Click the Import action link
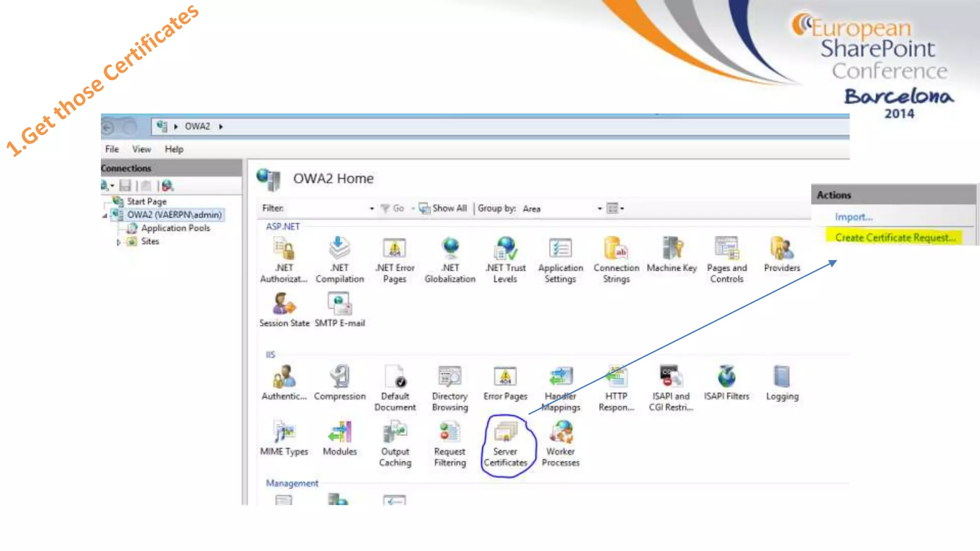 click(854, 217)
